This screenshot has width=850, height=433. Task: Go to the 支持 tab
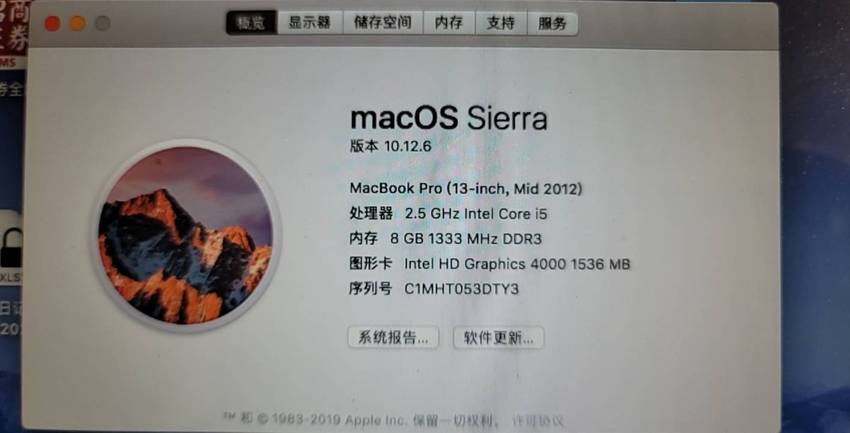(x=500, y=23)
